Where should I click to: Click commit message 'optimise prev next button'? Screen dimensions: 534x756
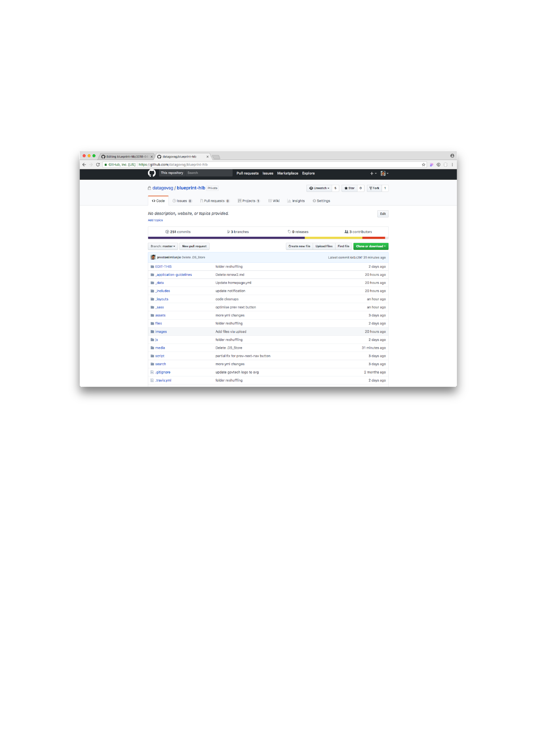[x=236, y=307]
